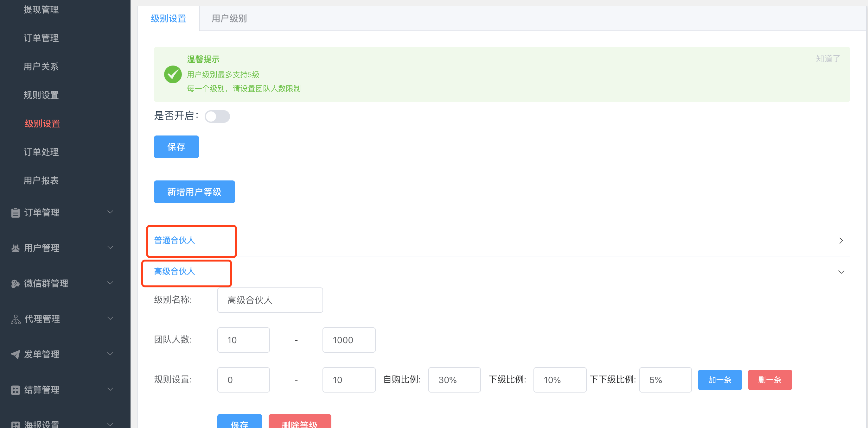This screenshot has height=428, width=868.
Task: Click the 下级比例 field showing 10%
Action: tap(560, 380)
